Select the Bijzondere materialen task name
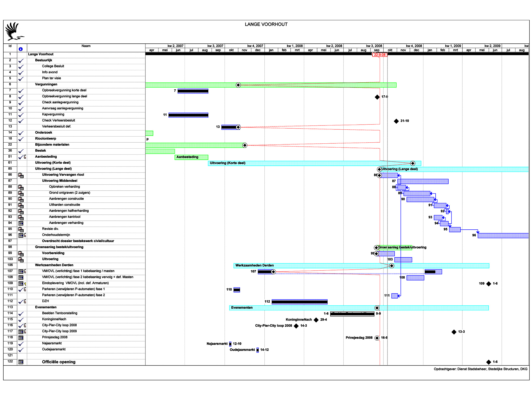 tap(52, 145)
